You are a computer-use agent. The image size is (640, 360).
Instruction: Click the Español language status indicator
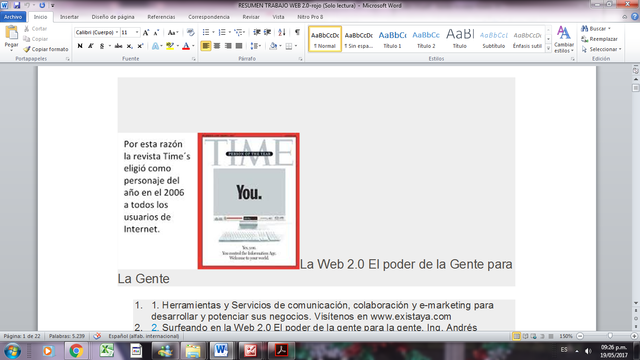click(x=143, y=336)
